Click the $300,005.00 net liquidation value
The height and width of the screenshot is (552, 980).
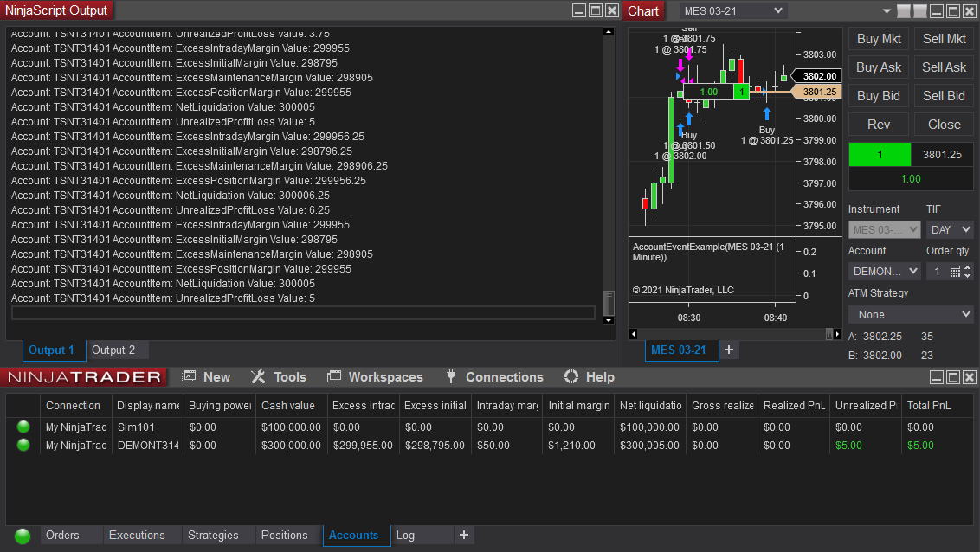click(649, 446)
